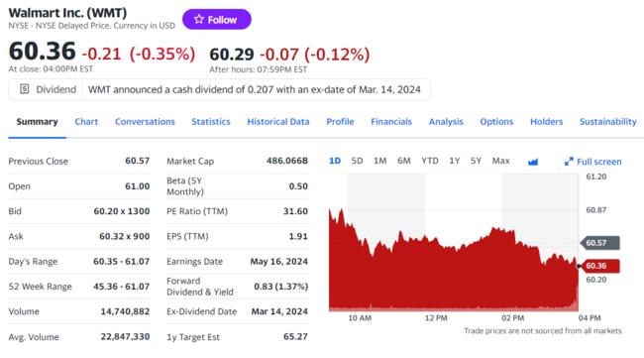Screen dimensions: 644x358
Task: Click the red intraday price chart area
Action: tap(454, 272)
